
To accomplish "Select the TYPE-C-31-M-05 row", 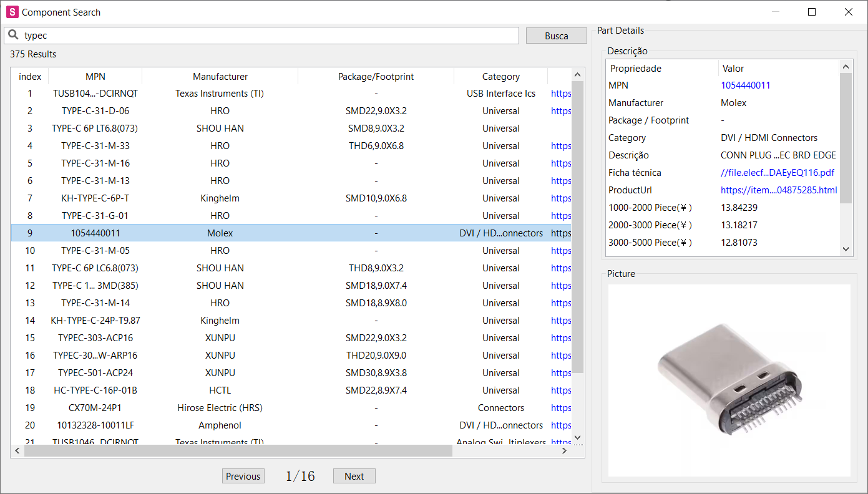I will pyautogui.click(x=291, y=251).
